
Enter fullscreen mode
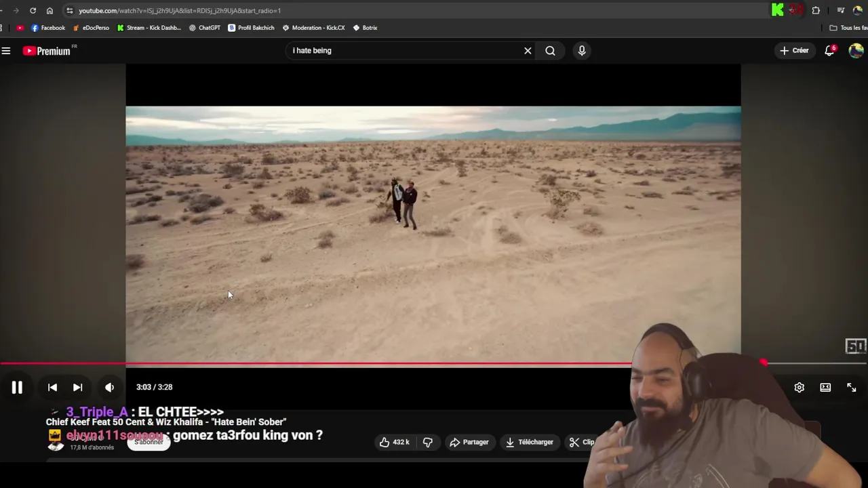tap(852, 387)
